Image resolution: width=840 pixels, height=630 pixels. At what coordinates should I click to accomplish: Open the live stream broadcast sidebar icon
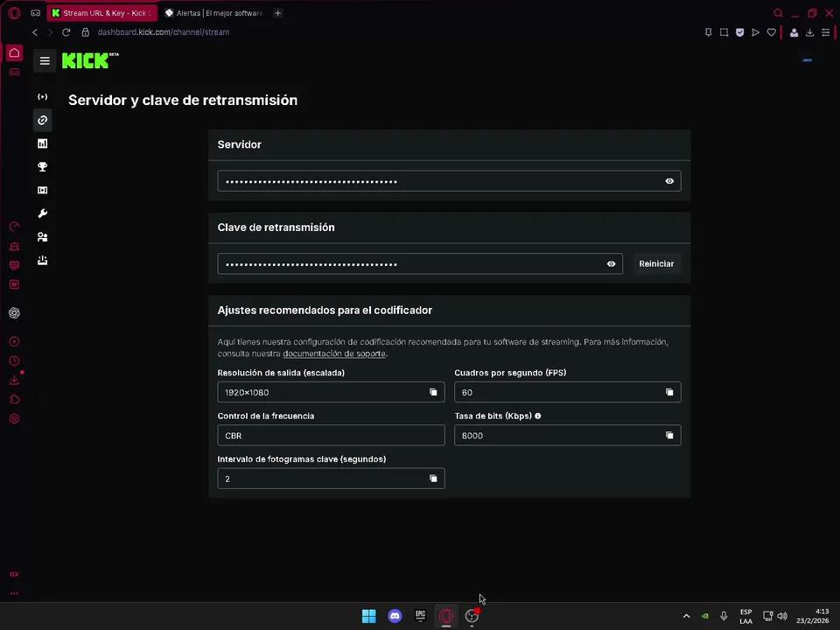pyautogui.click(x=42, y=97)
